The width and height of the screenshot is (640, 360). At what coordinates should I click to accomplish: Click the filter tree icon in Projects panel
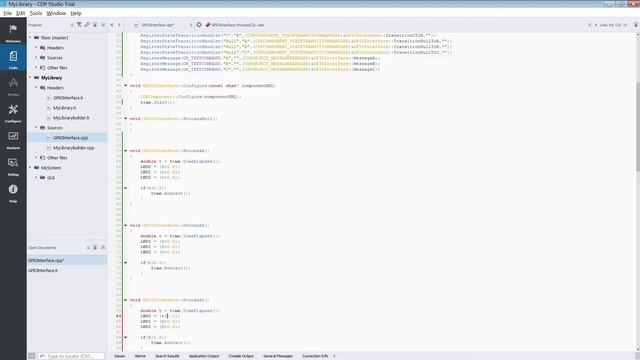point(79,25)
